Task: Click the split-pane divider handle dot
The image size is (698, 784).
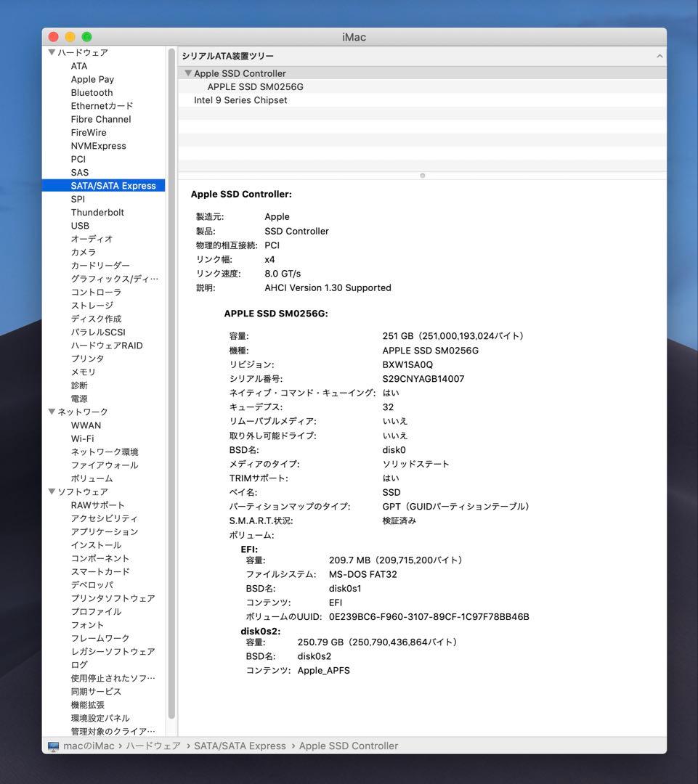Action: click(x=422, y=176)
